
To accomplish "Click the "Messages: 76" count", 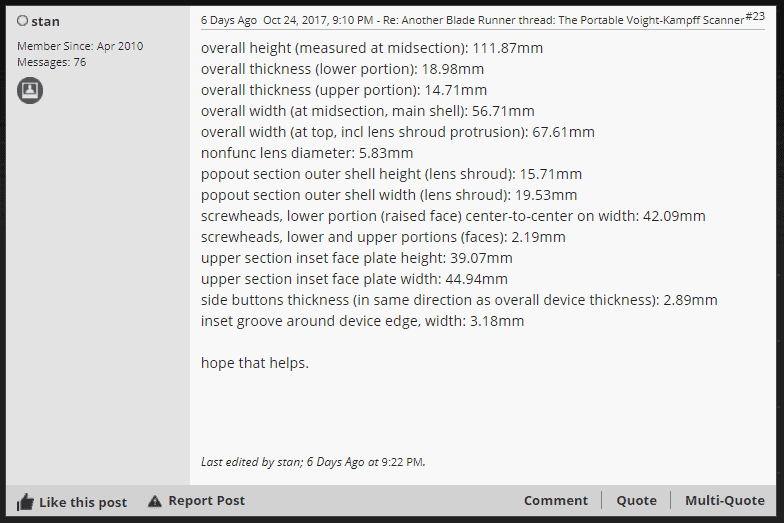I will pyautogui.click(x=51, y=62).
